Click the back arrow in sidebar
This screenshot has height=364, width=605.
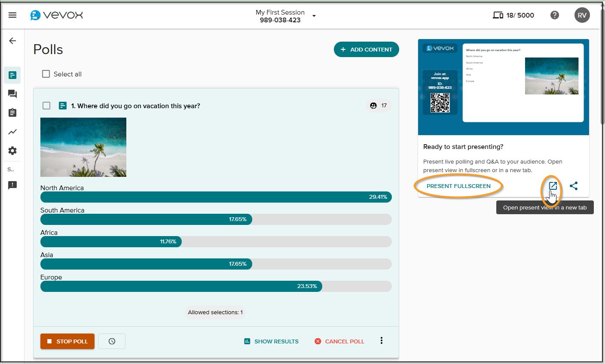(x=12, y=41)
